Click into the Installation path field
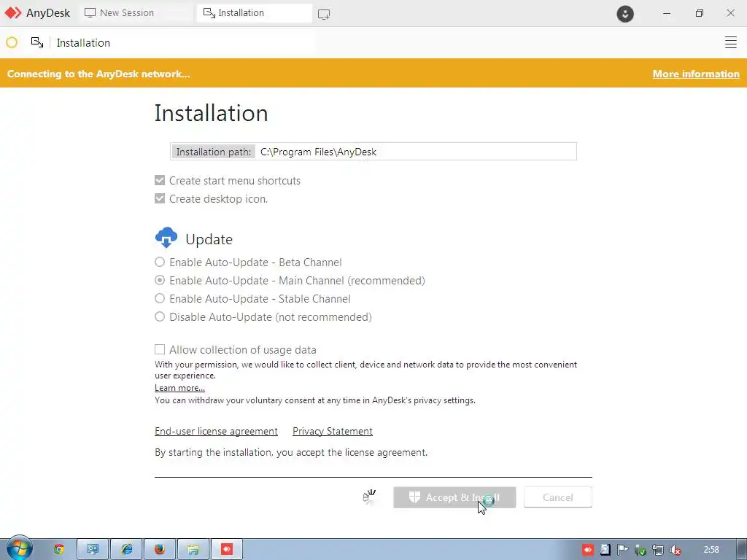Image resolution: width=747 pixels, height=560 pixels. pyautogui.click(x=417, y=152)
